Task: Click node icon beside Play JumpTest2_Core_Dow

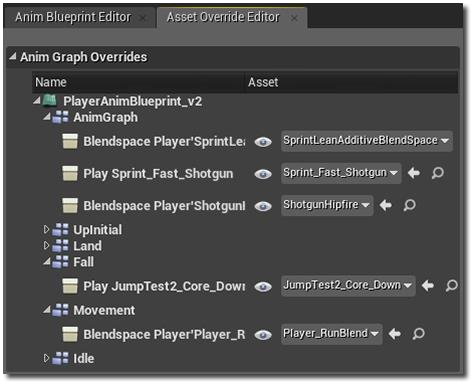Action: click(x=70, y=286)
